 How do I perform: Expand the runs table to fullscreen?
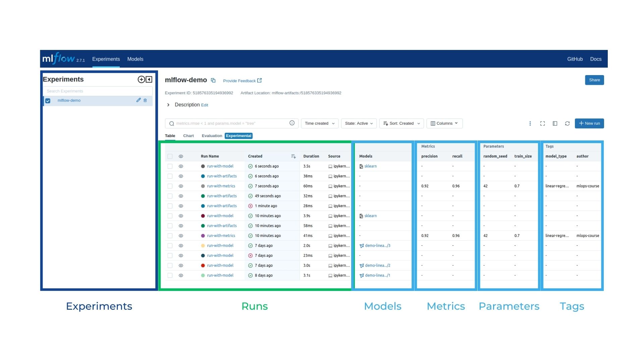542,123
